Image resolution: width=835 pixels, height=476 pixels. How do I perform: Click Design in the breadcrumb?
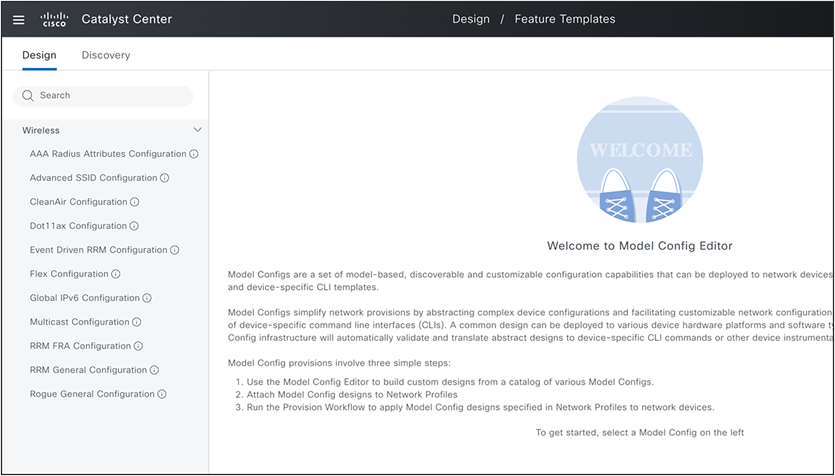(471, 19)
